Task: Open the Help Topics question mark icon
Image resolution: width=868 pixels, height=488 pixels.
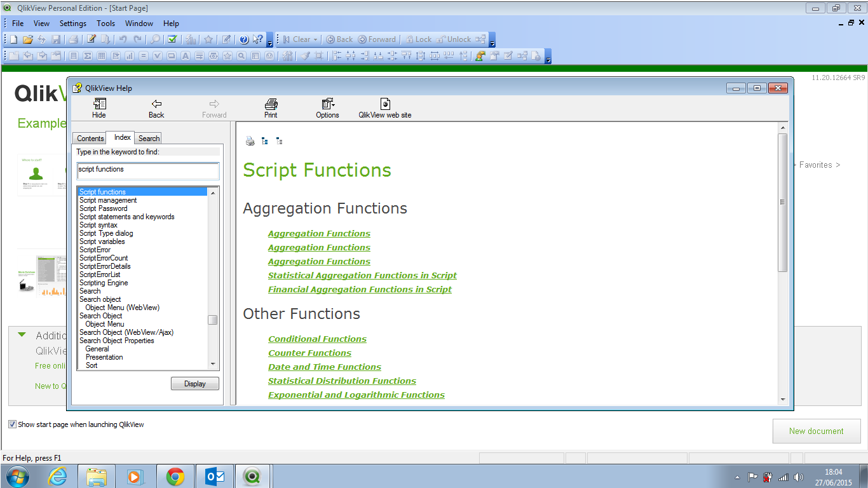Action: pos(243,39)
